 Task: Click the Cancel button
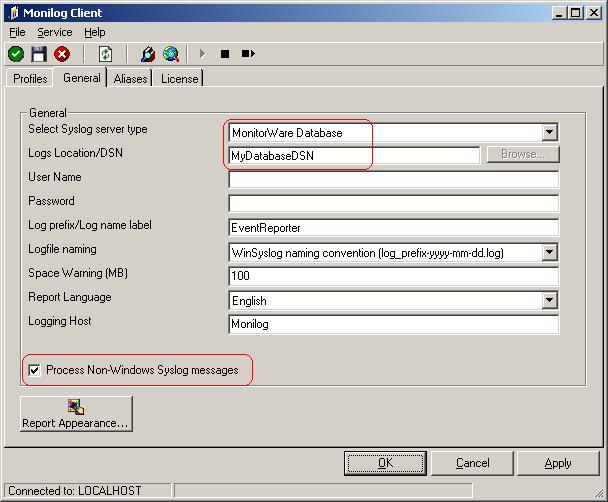[x=472, y=463]
